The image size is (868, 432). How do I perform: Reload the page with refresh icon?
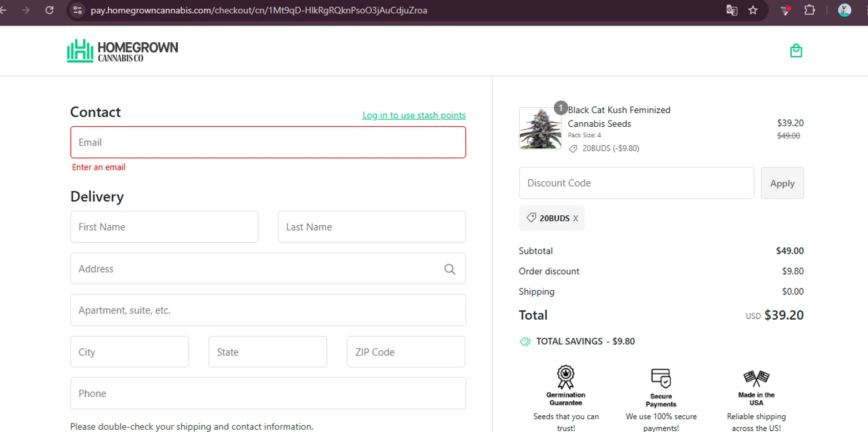click(x=49, y=10)
